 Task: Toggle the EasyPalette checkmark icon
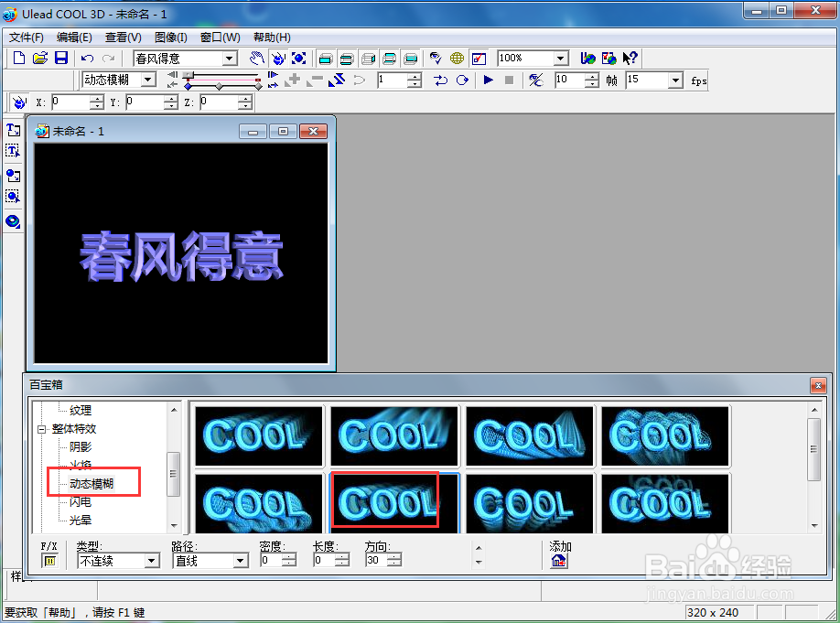(x=479, y=58)
